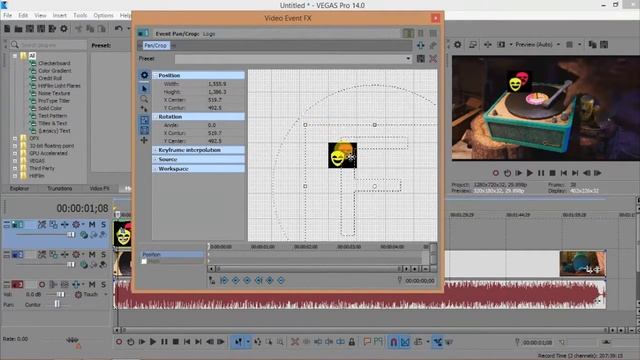Mute the second video track

(92, 254)
